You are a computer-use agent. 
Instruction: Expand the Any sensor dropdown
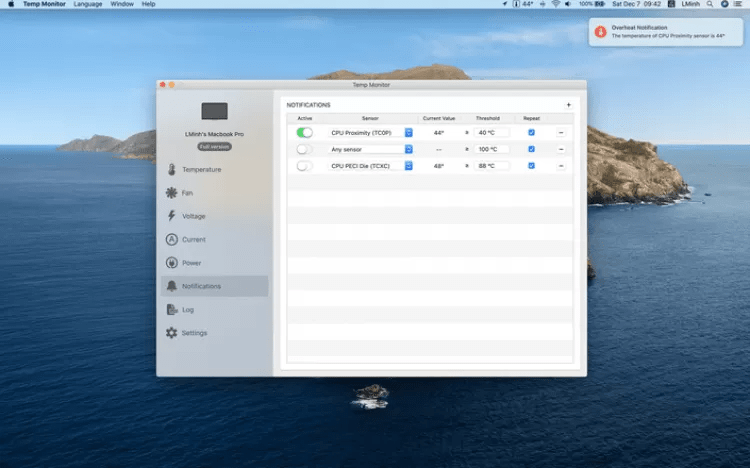point(408,149)
